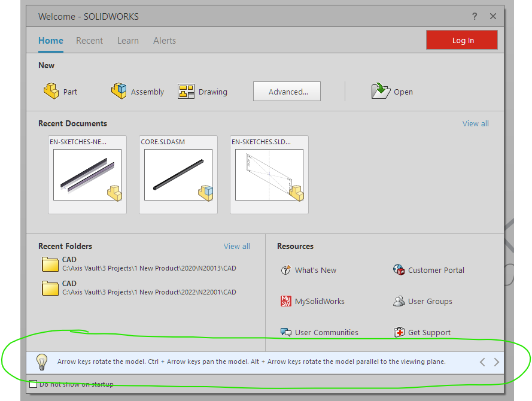
Task: Click the lightbulb tip icon
Action: click(x=42, y=361)
